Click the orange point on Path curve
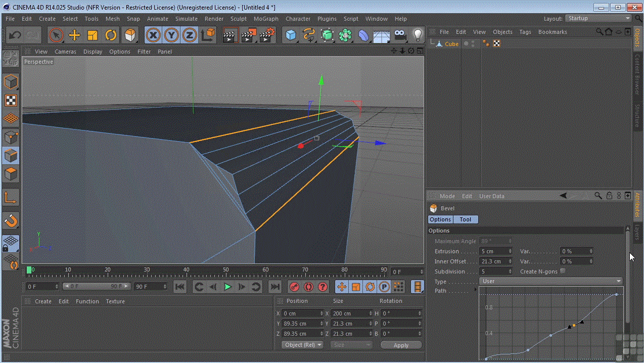Screen dimensions: 644x363 (574, 325)
